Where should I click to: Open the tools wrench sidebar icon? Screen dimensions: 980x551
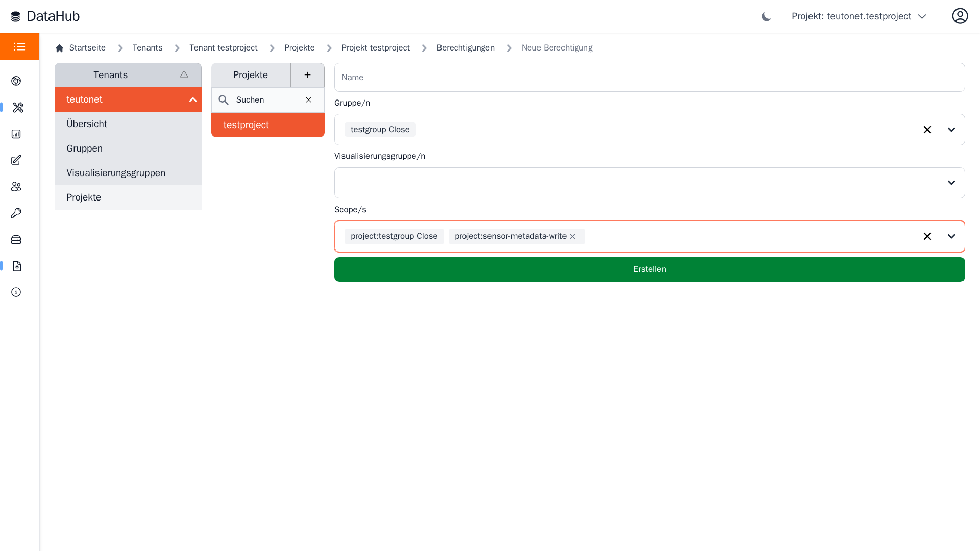(18, 108)
